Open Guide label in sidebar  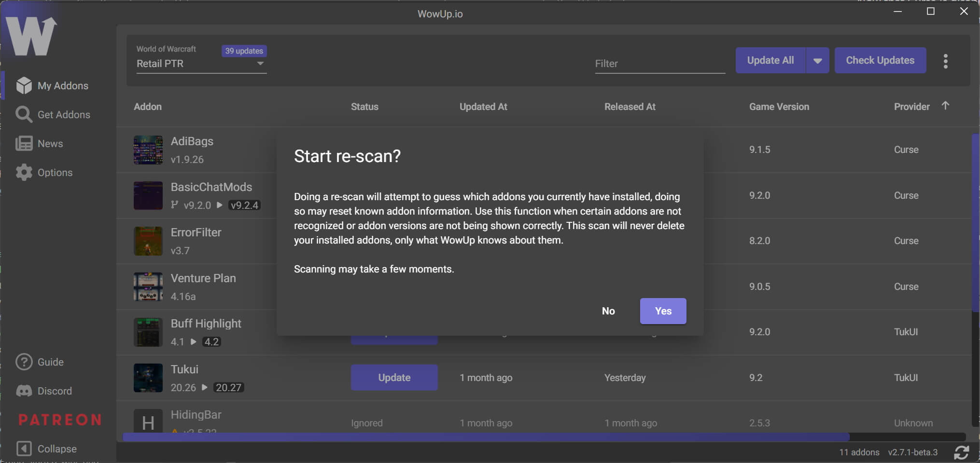(51, 362)
